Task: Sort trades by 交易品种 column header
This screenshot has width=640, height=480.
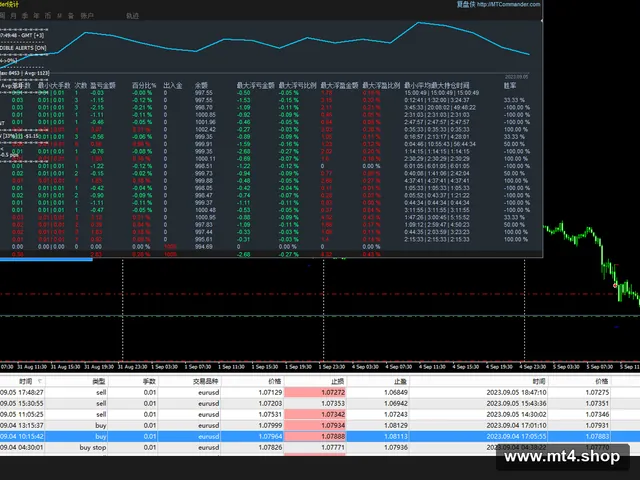Action: point(205,382)
